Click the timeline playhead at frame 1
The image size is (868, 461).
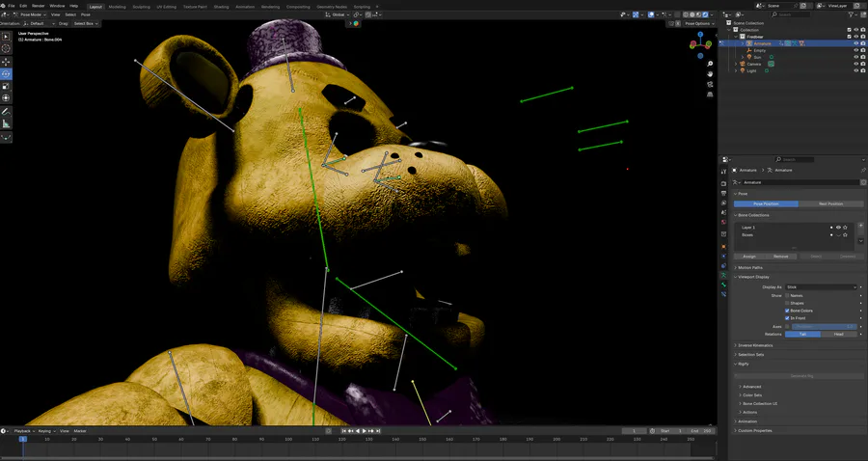click(x=23, y=439)
